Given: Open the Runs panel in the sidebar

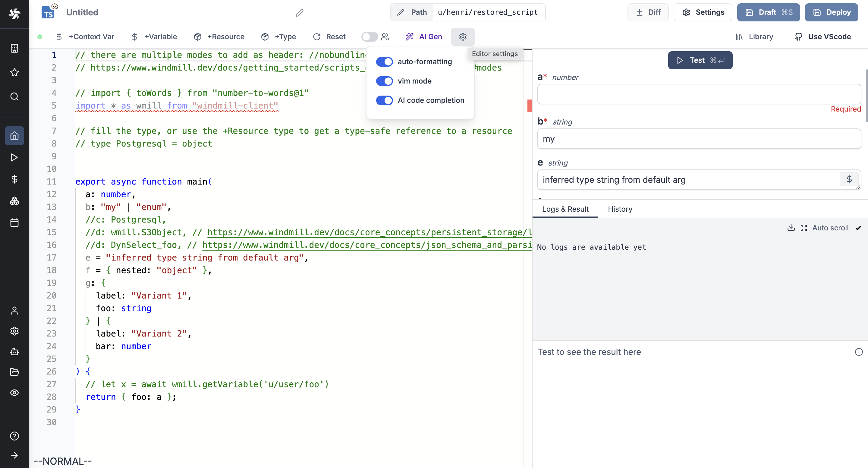Looking at the screenshot, I should (14, 157).
